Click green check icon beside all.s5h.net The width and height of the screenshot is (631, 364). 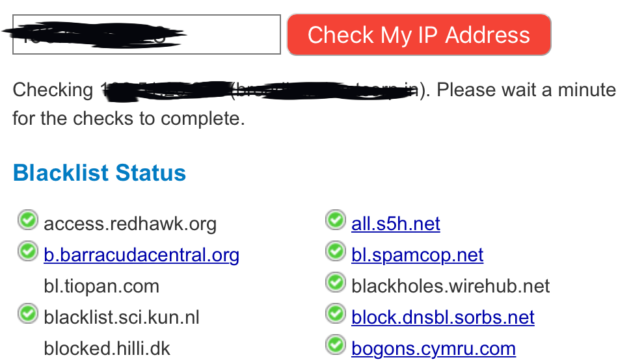point(335,220)
